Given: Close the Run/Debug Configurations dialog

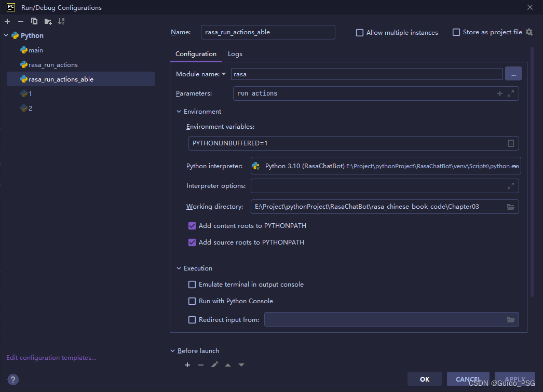Looking at the screenshot, I should click(x=530, y=7).
